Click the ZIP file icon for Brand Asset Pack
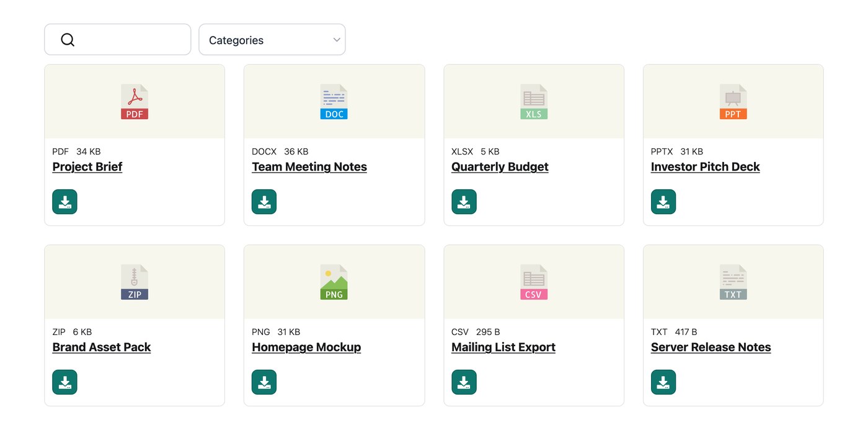This screenshot has width=868, height=430. tap(135, 282)
